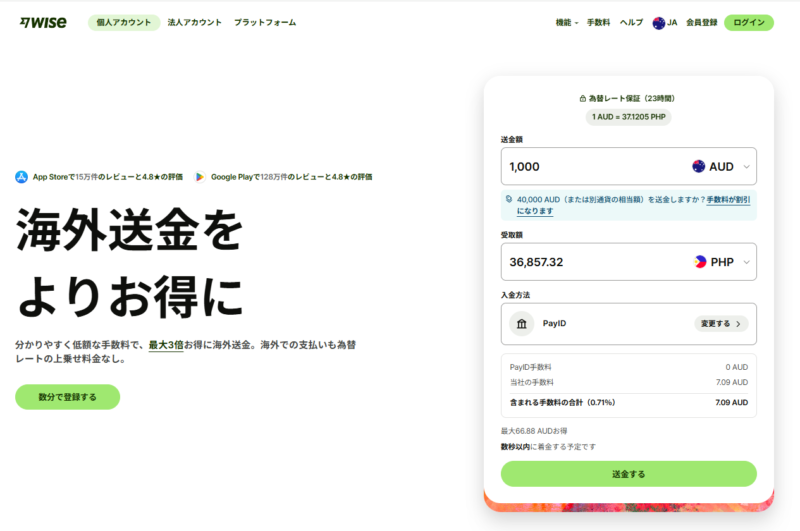This screenshot has height=531, width=800.
Task: Open the プラットフォーム tab
Action: click(x=265, y=22)
